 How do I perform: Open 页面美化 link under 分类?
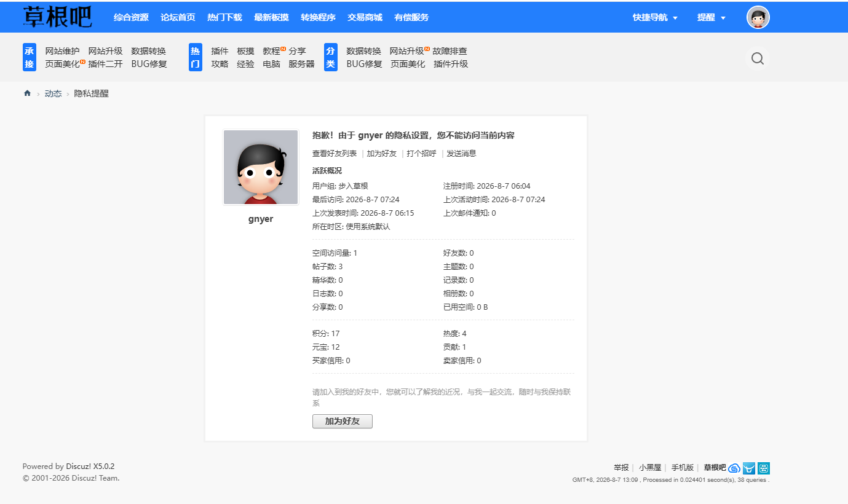point(408,63)
